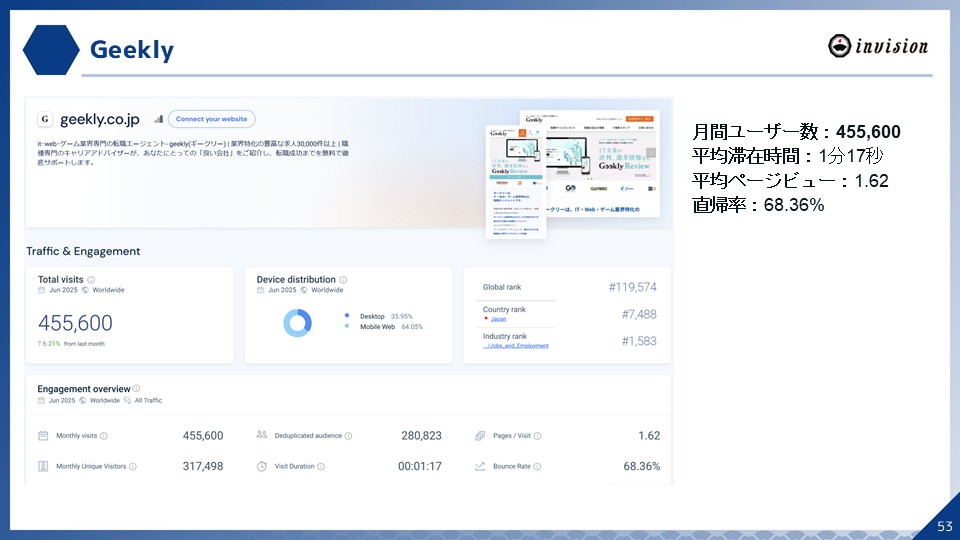Image resolution: width=960 pixels, height=540 pixels.
Task: Click the bar chart icon beside geekly.co.jp
Action: point(159,119)
